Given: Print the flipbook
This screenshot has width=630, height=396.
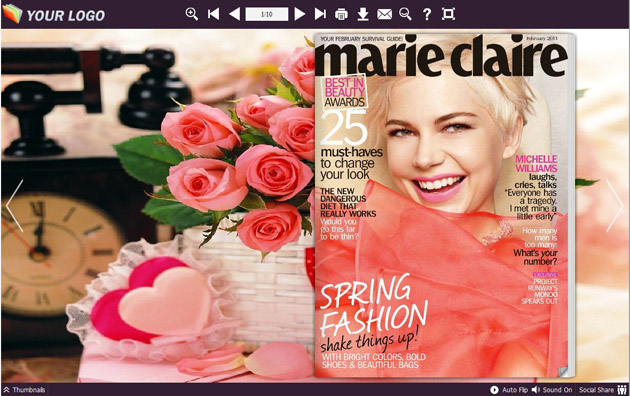Looking at the screenshot, I should pyautogui.click(x=341, y=14).
